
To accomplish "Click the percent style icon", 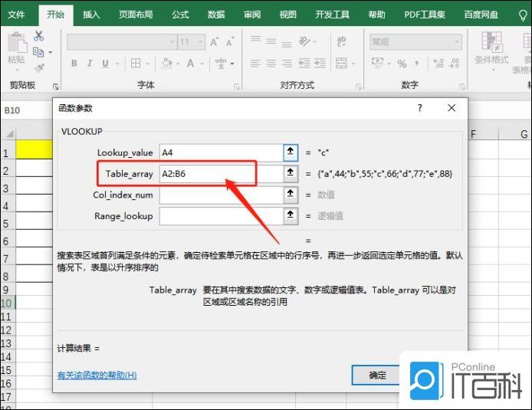I will coord(402,64).
